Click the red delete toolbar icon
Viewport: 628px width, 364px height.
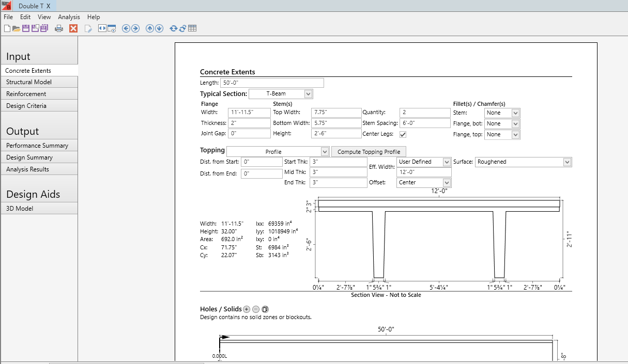pyautogui.click(x=73, y=28)
